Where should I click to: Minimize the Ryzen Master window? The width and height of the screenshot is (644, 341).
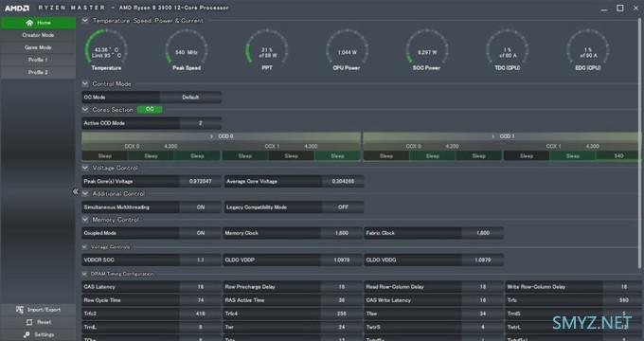(604, 9)
